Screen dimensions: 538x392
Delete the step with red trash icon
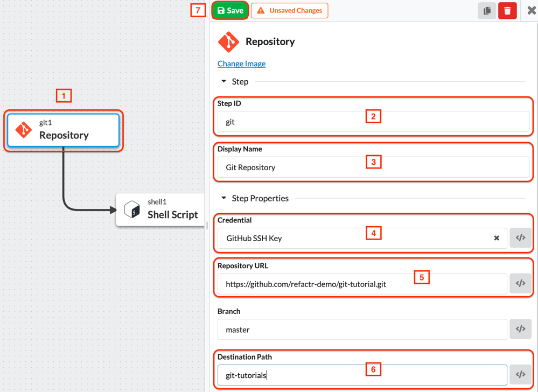coord(507,11)
